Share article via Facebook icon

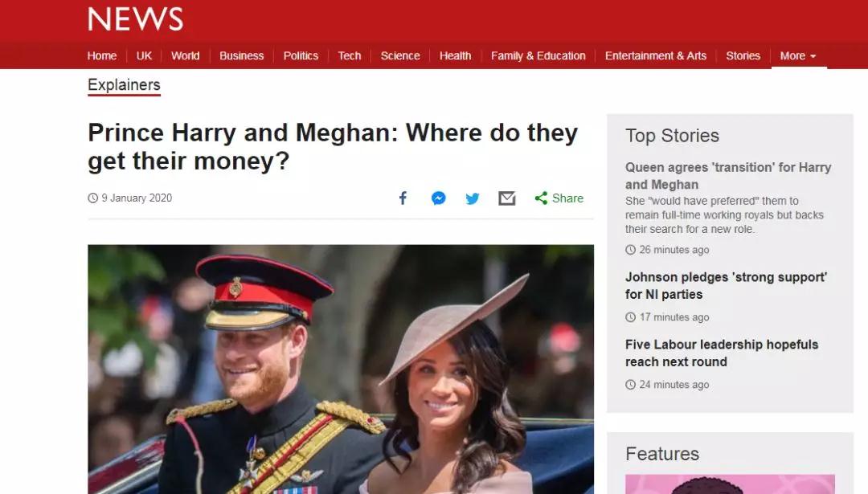coord(403,198)
